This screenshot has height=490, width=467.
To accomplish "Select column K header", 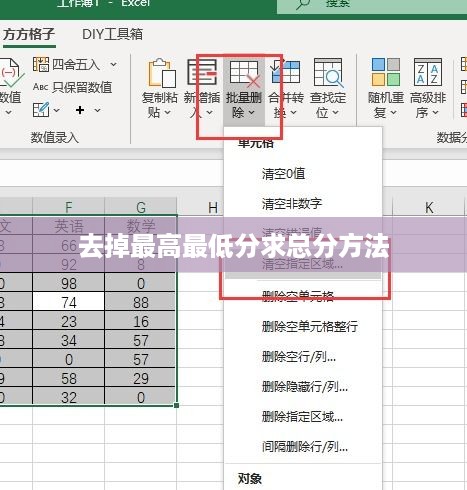I will (x=429, y=207).
